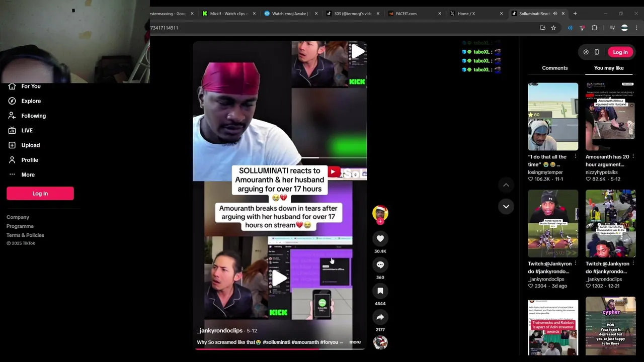This screenshot has width=644, height=362.
Task: Open the video's 360 comments
Action: point(380,265)
